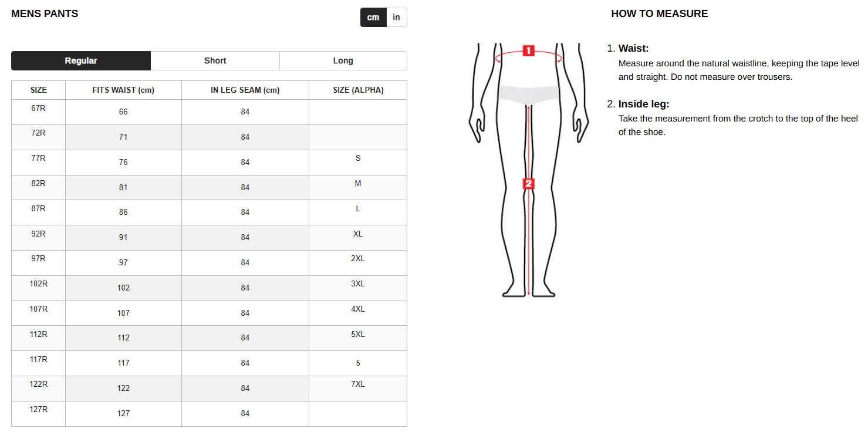Click the 7XL alpha size cell
Image resolution: width=868 pixels, height=432 pixels.
point(358,384)
